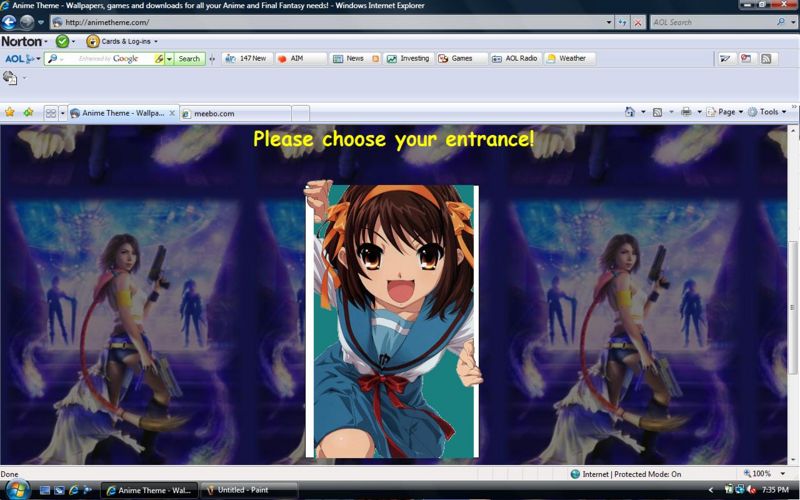Viewport: 800px width, 500px height.
Task: Expand Norton Cards & Log-ins dropdown
Action: click(122, 41)
